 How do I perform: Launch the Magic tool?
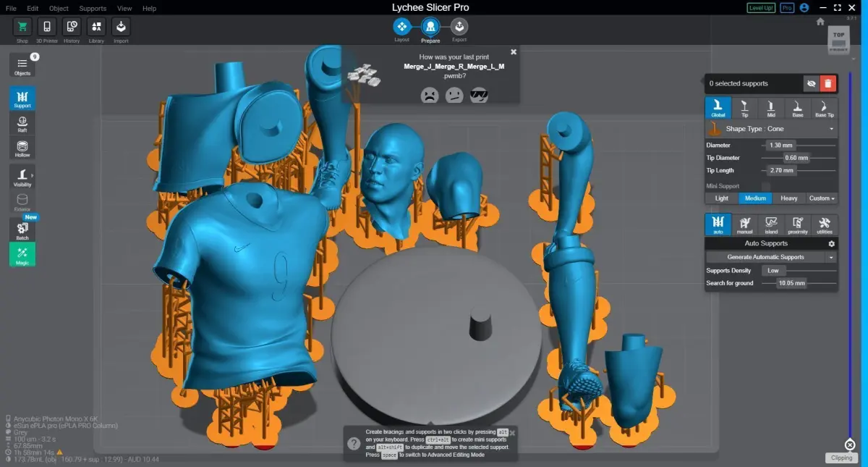coord(22,254)
